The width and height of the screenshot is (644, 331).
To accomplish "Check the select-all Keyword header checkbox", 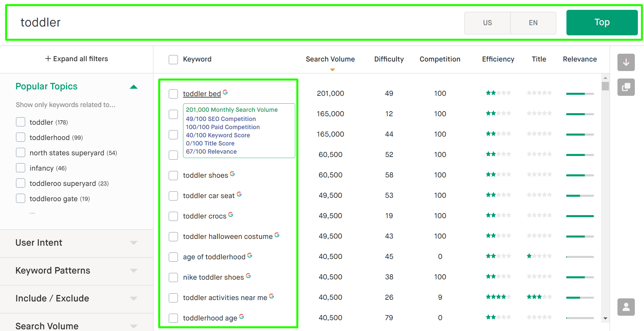I will (173, 59).
